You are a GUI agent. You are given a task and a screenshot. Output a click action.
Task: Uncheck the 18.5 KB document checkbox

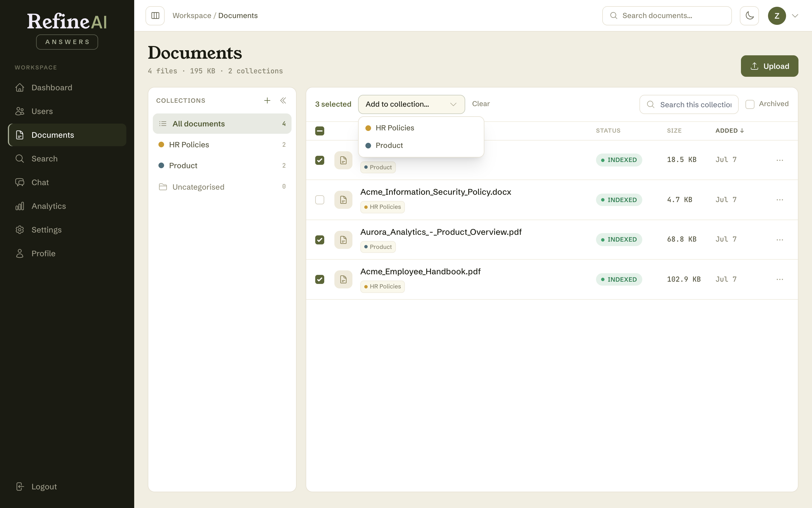point(320,160)
